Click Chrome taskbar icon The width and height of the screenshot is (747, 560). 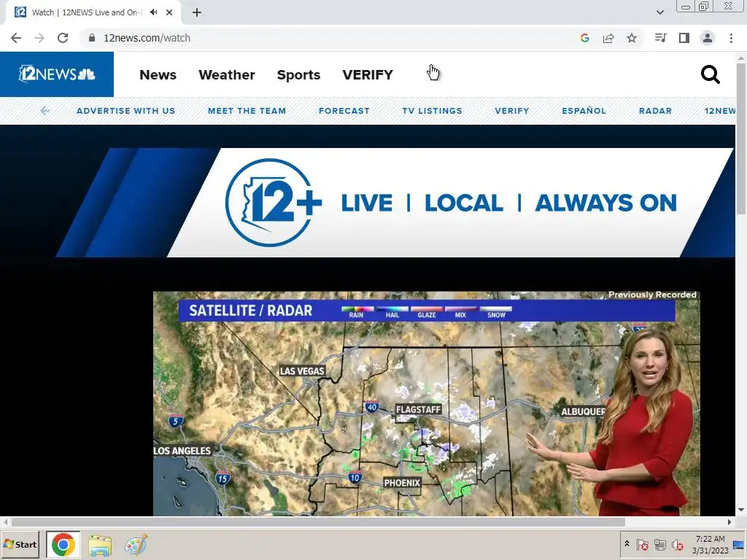(63, 544)
